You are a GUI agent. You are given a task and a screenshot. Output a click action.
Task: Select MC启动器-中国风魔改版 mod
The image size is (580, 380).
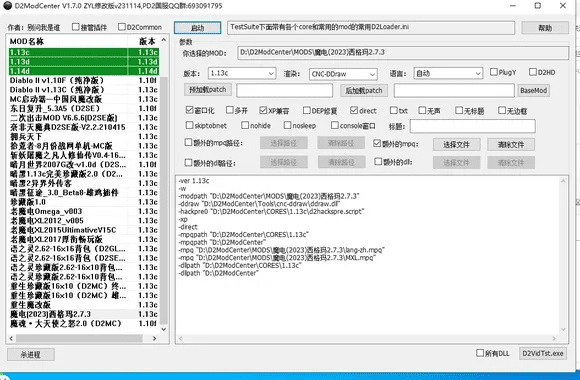tap(84, 99)
